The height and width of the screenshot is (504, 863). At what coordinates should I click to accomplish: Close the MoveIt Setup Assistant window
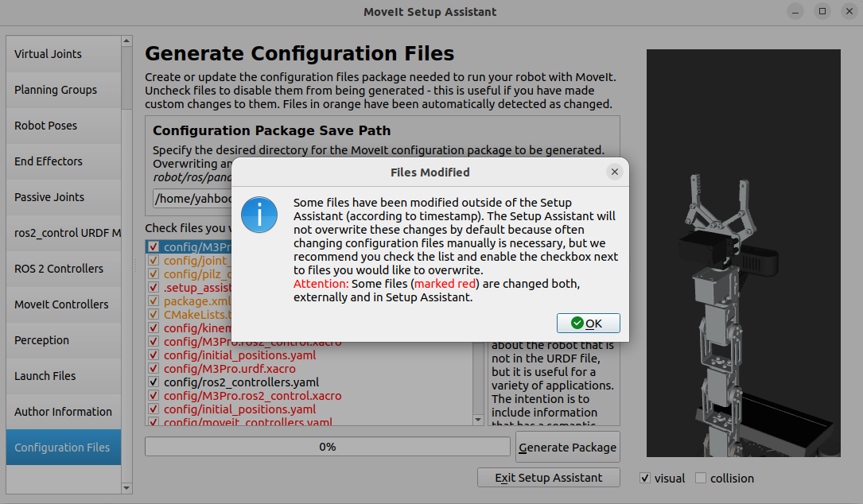tap(849, 12)
